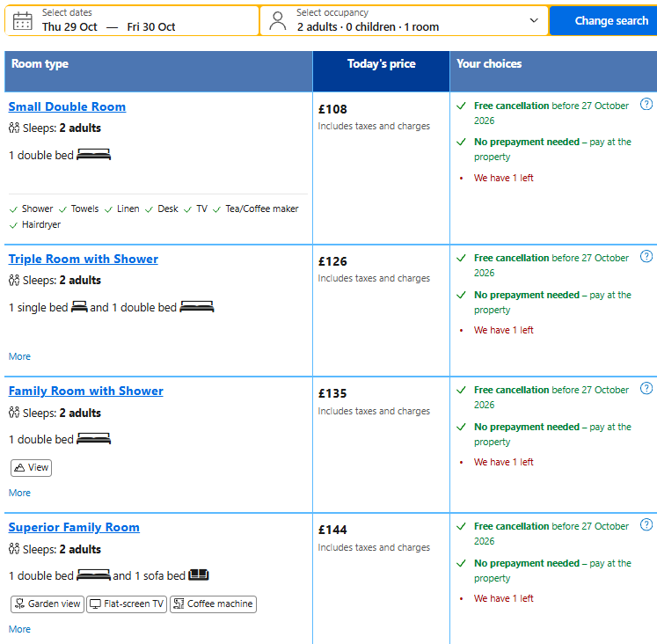The height and width of the screenshot is (644, 657).
Task: Click the double bed icon in Superior Family Room
Action: (93, 574)
